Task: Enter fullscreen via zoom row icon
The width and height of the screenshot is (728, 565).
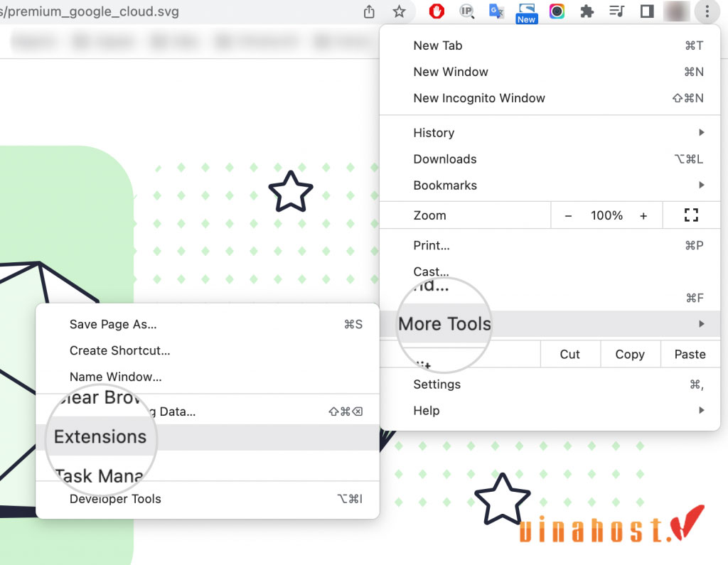Action: (691, 215)
